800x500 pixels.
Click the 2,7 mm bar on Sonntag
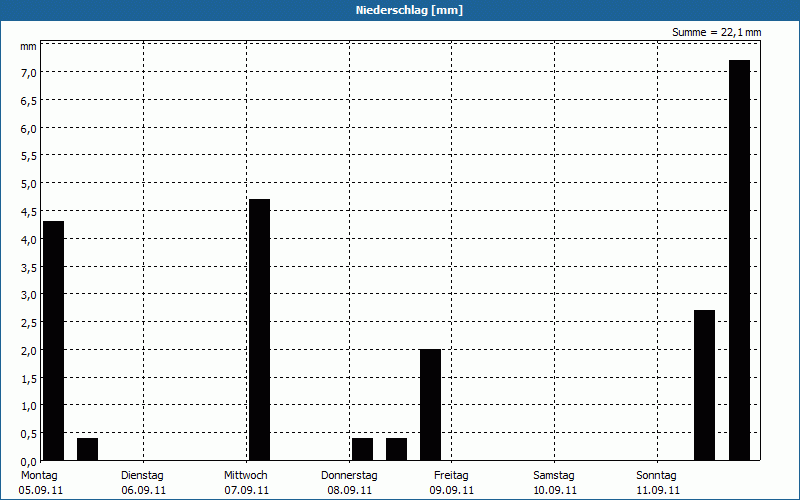click(x=705, y=385)
